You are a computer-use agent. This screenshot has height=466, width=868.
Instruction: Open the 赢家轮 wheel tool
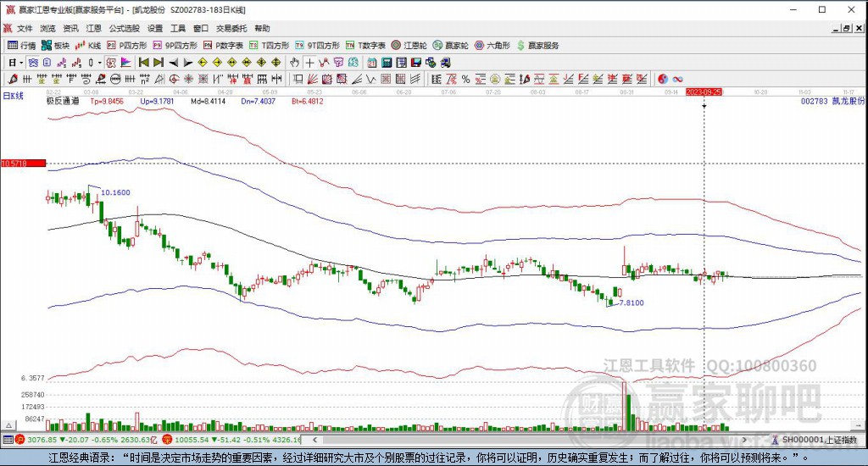click(451, 46)
